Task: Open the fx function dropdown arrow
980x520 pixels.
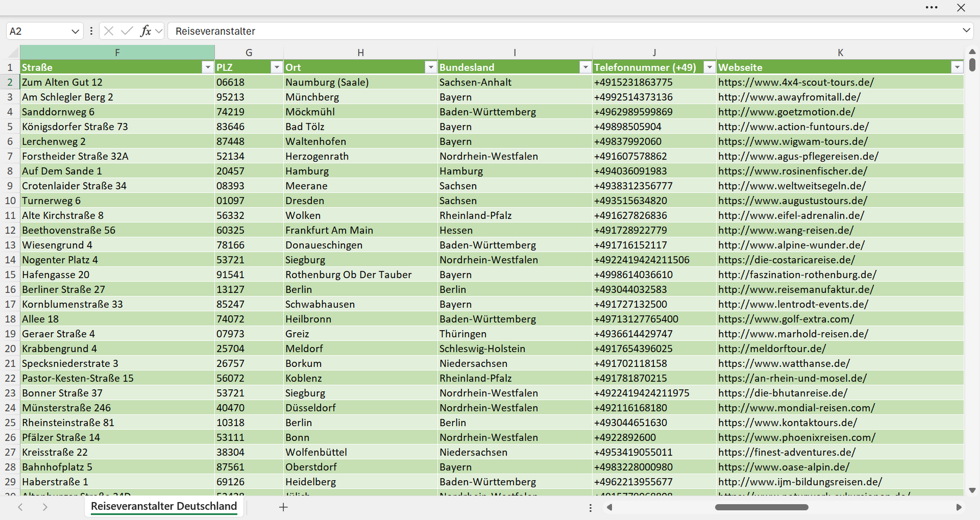Action: (158, 32)
